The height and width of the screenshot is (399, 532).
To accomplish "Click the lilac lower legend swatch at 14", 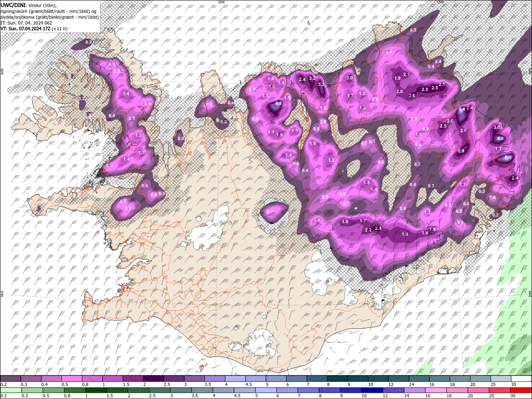I will [x=414, y=390].
